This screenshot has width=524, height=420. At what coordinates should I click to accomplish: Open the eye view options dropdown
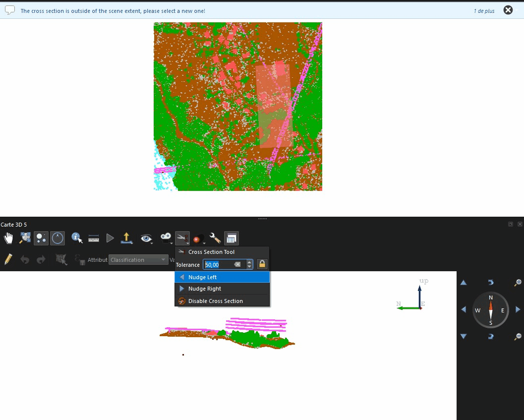pos(146,239)
